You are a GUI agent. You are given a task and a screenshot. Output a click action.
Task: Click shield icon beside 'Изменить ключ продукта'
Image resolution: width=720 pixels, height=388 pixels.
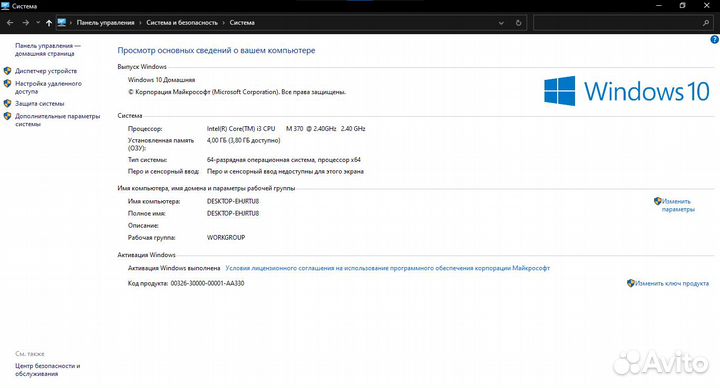(x=630, y=283)
